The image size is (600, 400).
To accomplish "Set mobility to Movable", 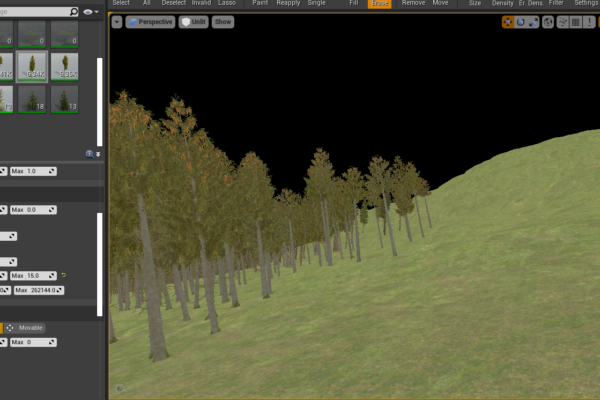I will point(25,328).
